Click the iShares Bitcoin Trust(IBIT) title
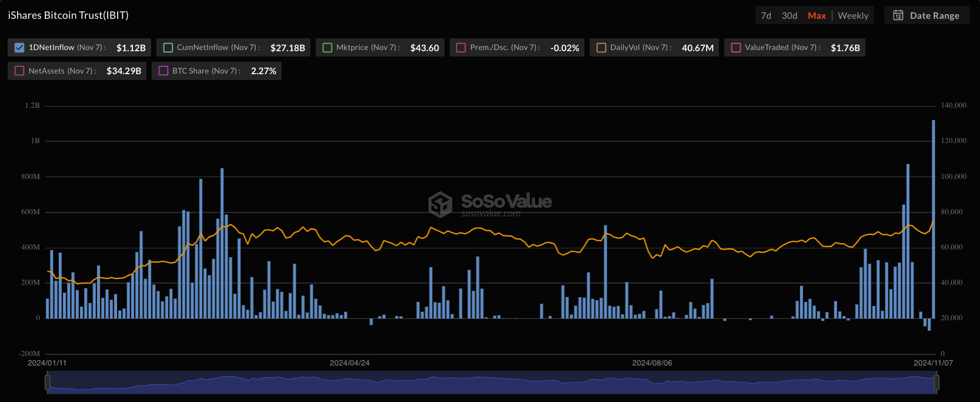 (68, 15)
